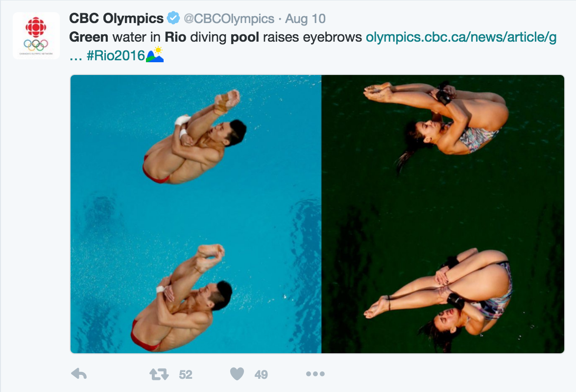The width and height of the screenshot is (576, 392).
Task: Like the tweet with the heart icon
Action: (x=237, y=375)
